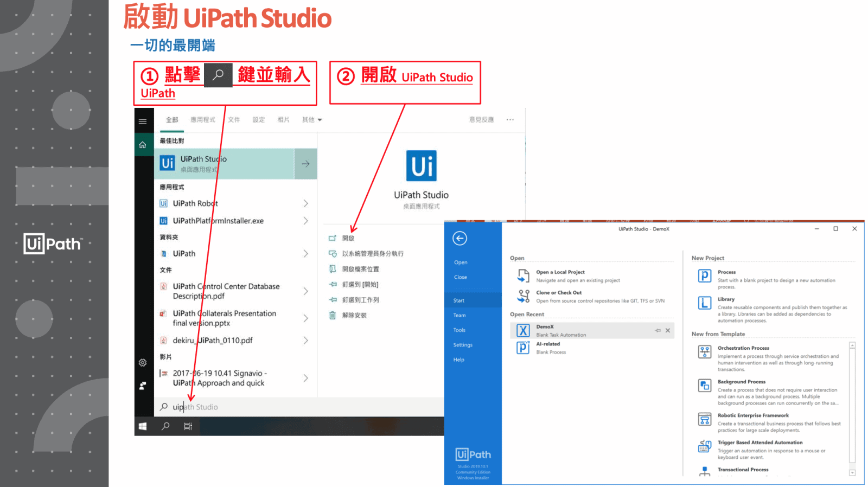This screenshot has width=868, height=487.
Task: Expand the UiPath Studio result arrow
Action: click(305, 163)
